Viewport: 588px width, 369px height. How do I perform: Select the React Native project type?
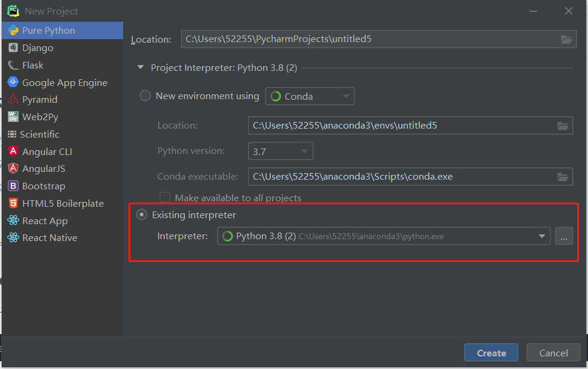tap(13, 238)
